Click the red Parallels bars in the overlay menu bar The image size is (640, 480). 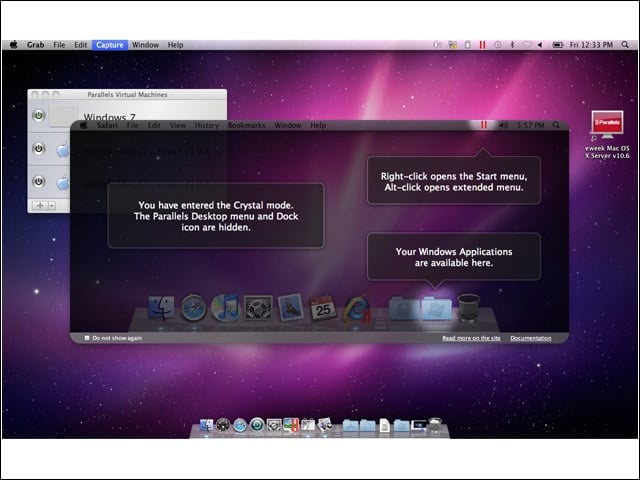tap(484, 125)
